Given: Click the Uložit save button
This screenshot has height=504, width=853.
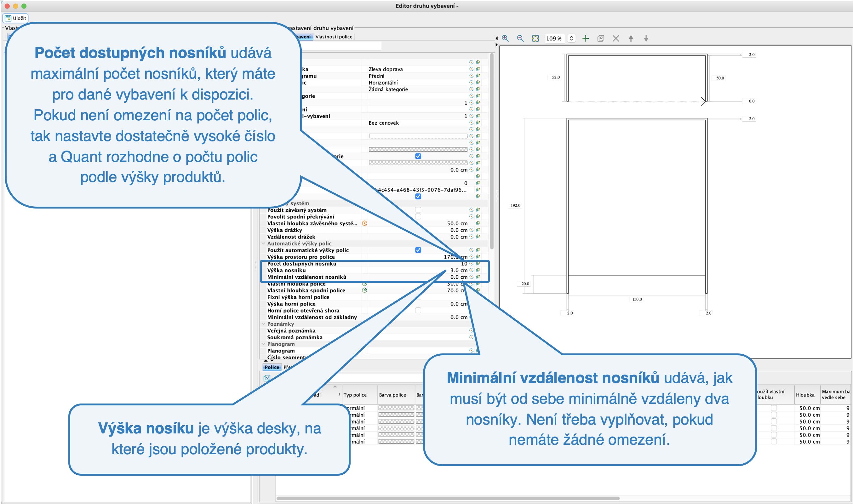Looking at the screenshot, I should click(x=16, y=18).
